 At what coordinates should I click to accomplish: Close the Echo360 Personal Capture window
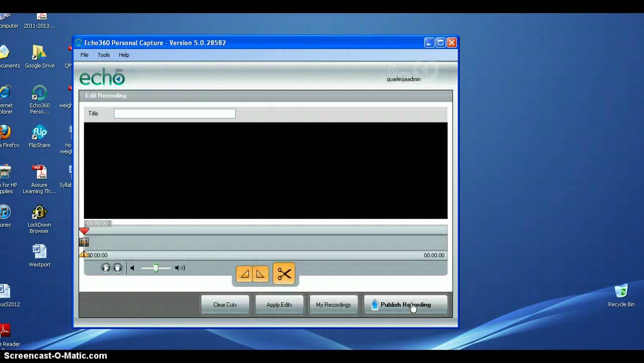[x=452, y=43]
